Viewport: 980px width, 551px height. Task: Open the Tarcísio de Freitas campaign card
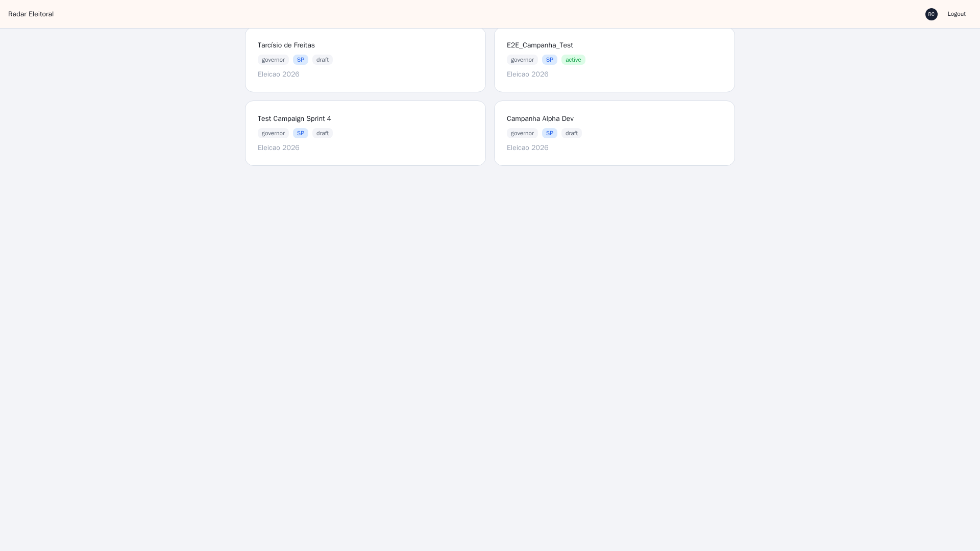pyautogui.click(x=365, y=60)
